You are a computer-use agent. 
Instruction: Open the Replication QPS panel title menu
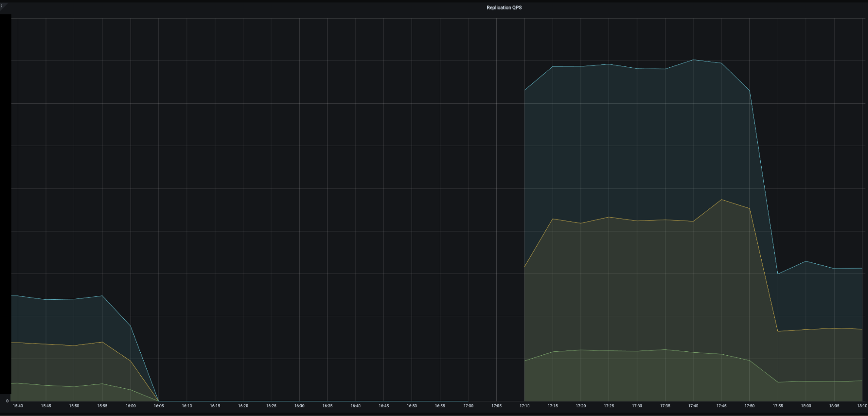[504, 8]
